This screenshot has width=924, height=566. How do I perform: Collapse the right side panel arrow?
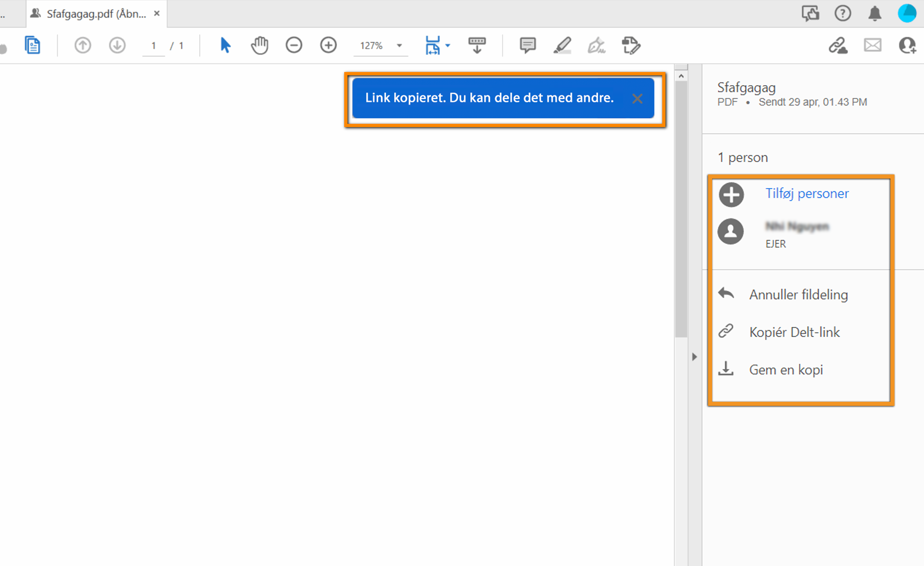[x=694, y=357]
